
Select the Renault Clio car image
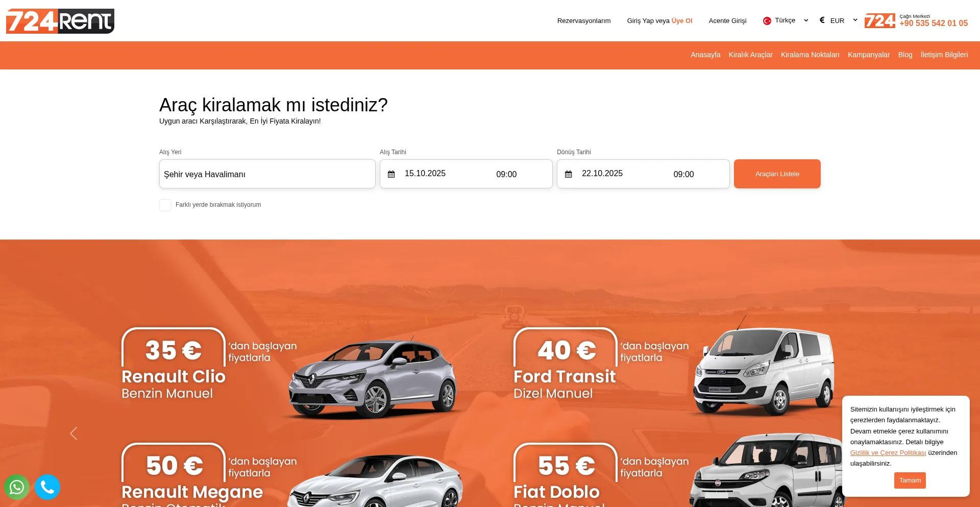373,379
